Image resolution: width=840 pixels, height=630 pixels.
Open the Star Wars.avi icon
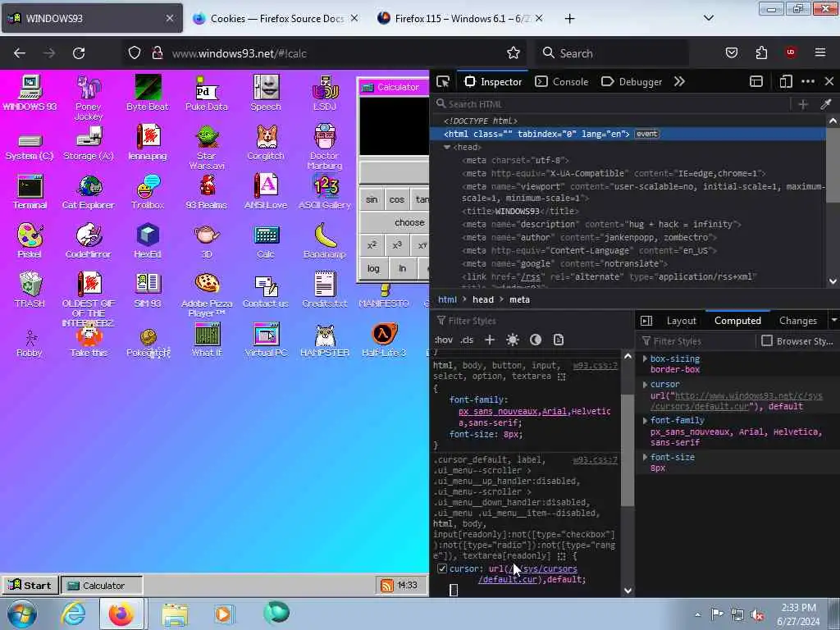[206, 147]
